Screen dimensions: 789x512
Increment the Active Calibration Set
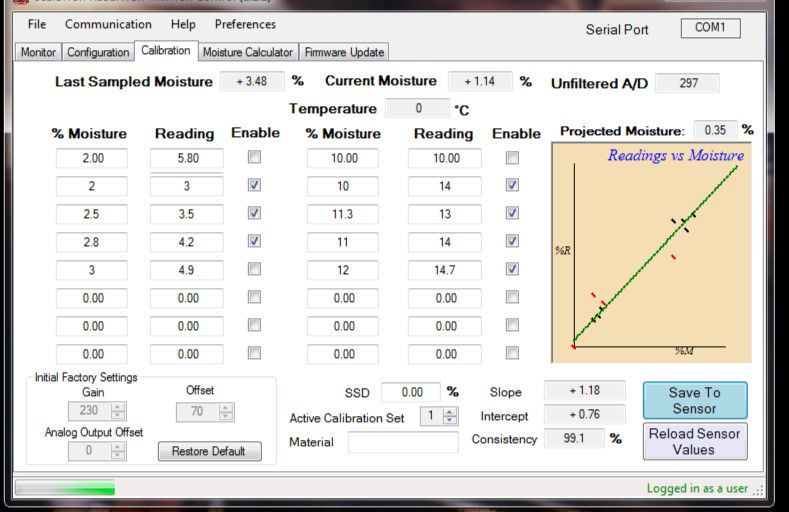click(x=450, y=412)
